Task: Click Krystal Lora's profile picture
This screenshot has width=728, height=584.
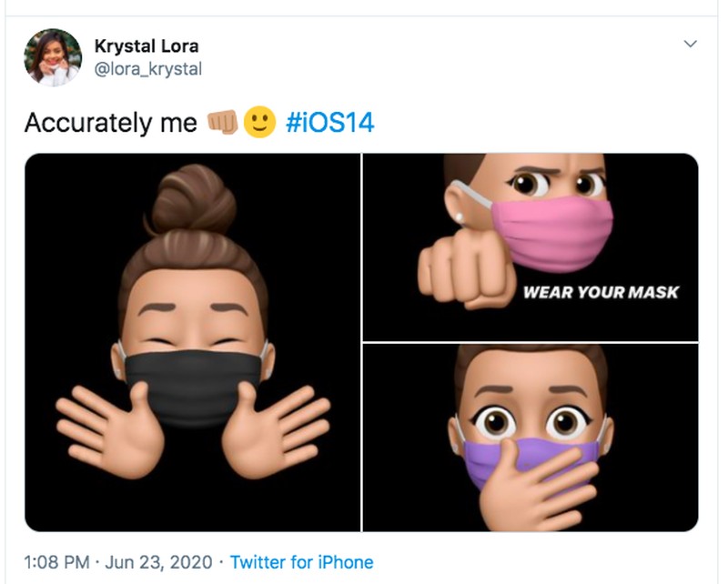Action: (50, 53)
